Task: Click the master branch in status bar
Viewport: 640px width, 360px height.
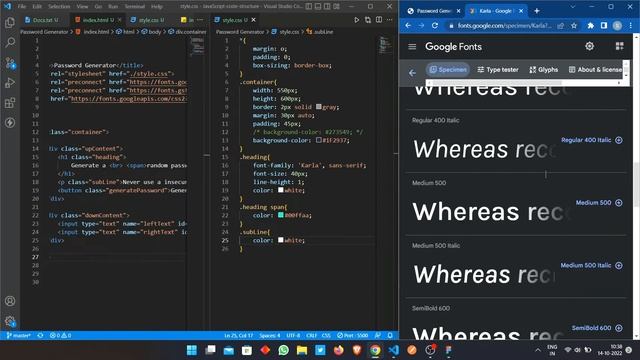Action: click(x=18, y=335)
